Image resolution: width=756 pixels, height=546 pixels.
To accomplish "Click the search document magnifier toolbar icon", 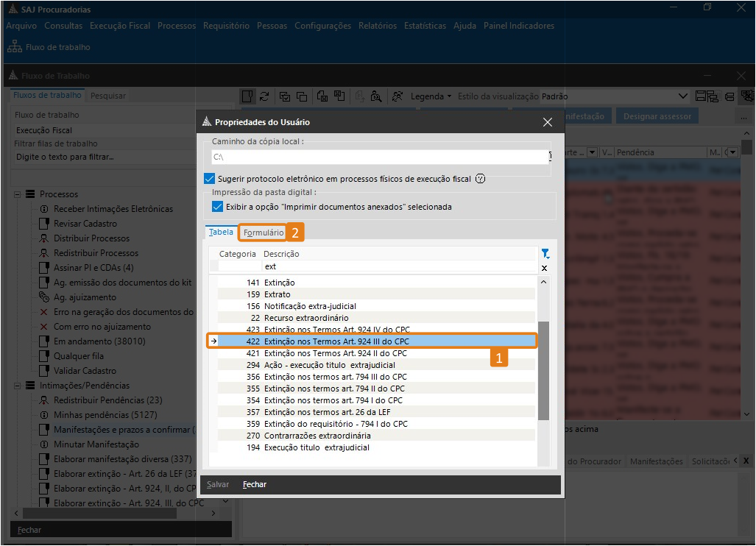I will pos(376,96).
